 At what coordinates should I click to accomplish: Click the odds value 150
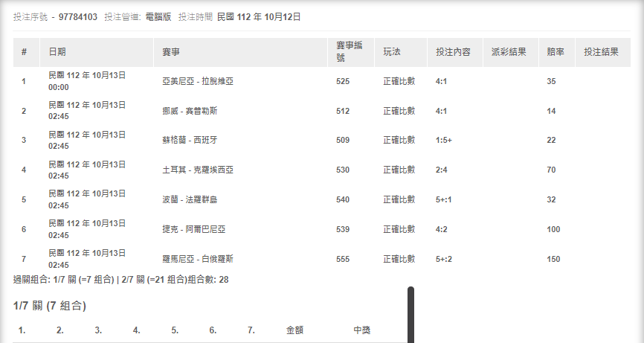pos(553,259)
